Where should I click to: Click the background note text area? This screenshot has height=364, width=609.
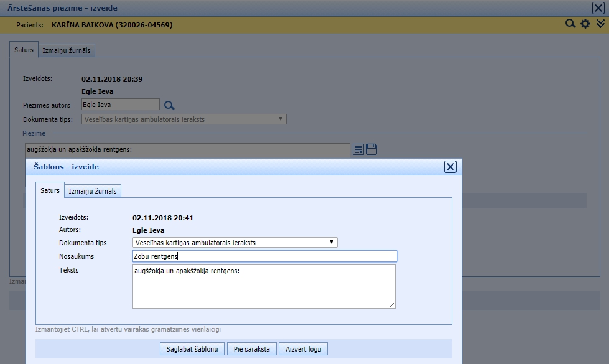(187, 151)
